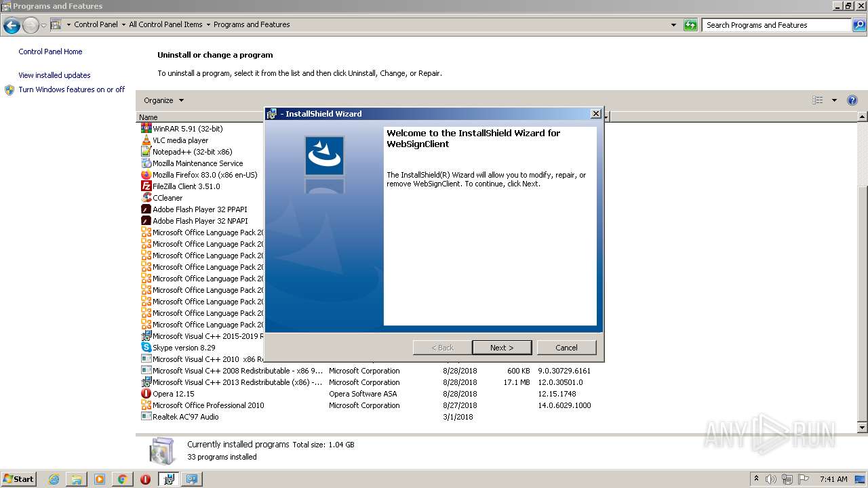Click the Mozilla Maintenance Service icon
868x488 pixels.
(x=146, y=163)
